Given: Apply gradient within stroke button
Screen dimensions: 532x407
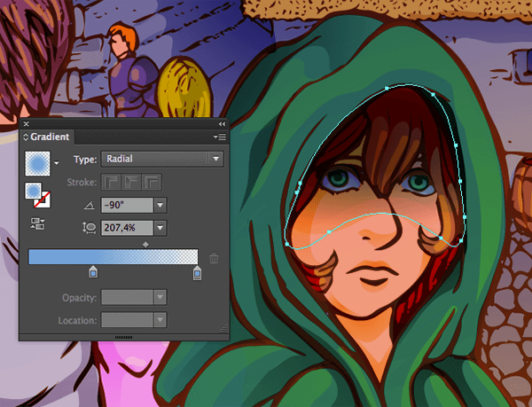Looking at the screenshot, I should [112, 183].
